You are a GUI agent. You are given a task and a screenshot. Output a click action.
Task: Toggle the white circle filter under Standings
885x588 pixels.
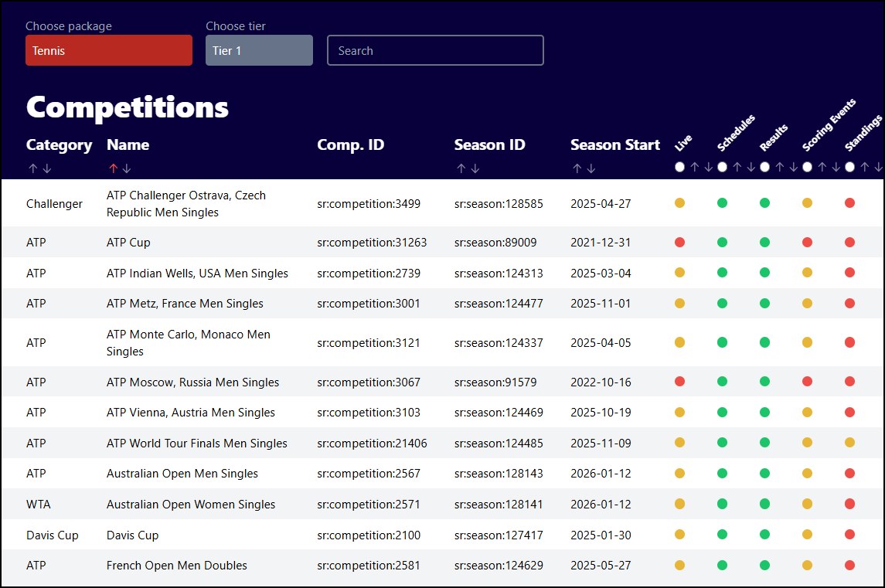coord(849,167)
